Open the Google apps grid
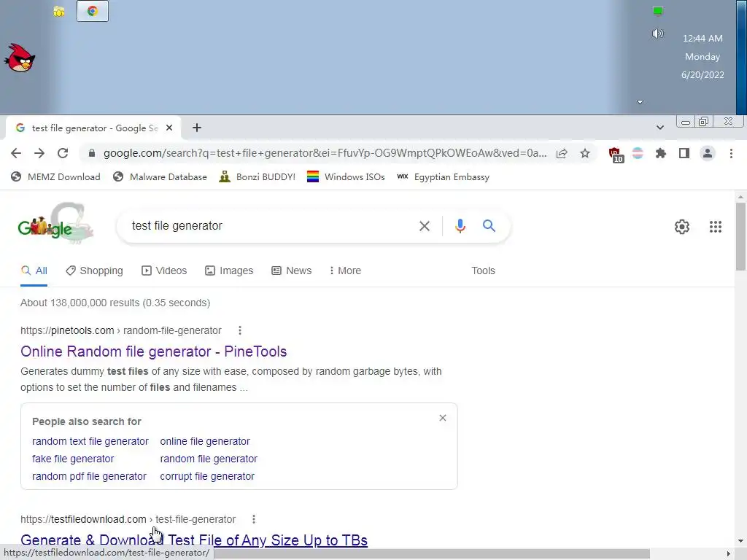The image size is (747, 560). click(715, 227)
